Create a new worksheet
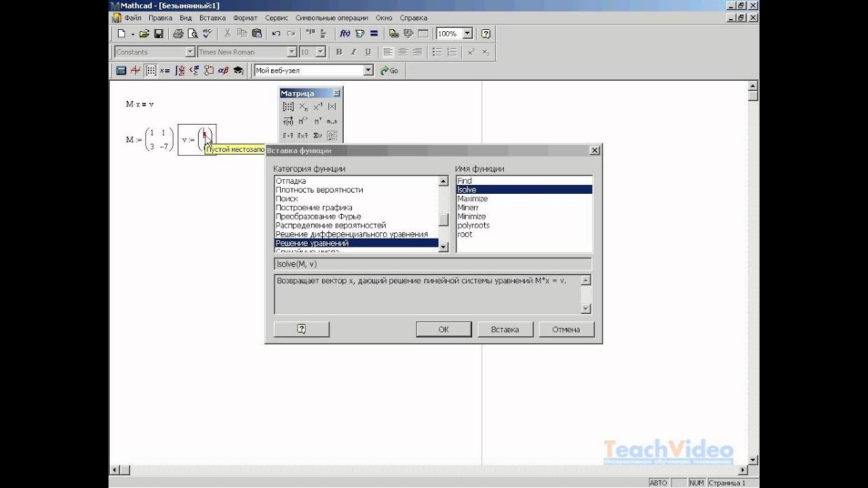868x488 pixels. (x=121, y=33)
